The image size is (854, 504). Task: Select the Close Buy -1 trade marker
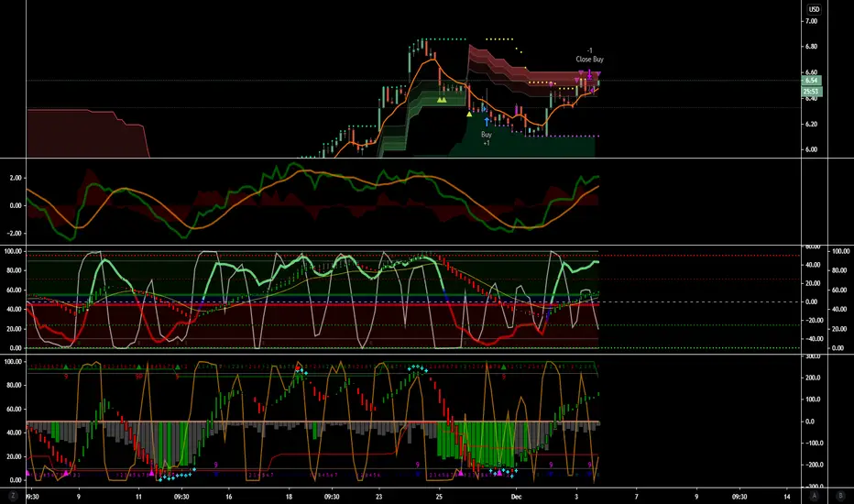[590, 55]
